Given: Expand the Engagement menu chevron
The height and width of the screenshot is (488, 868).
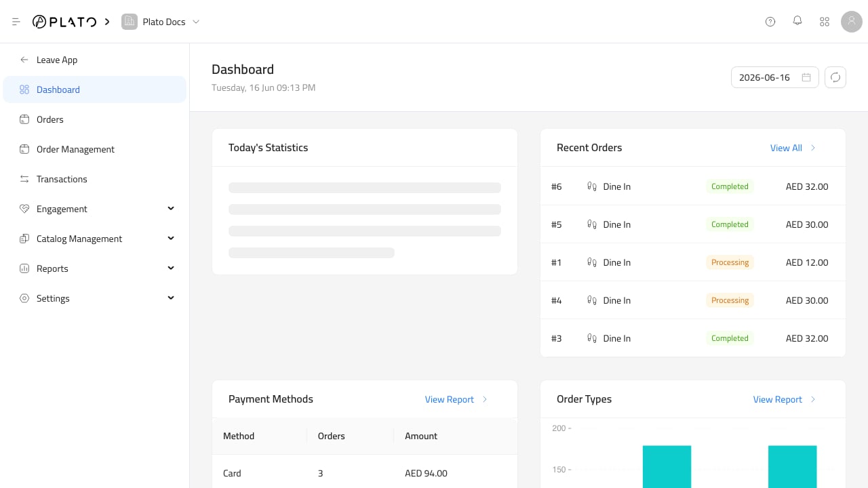Looking at the screenshot, I should pyautogui.click(x=171, y=209).
